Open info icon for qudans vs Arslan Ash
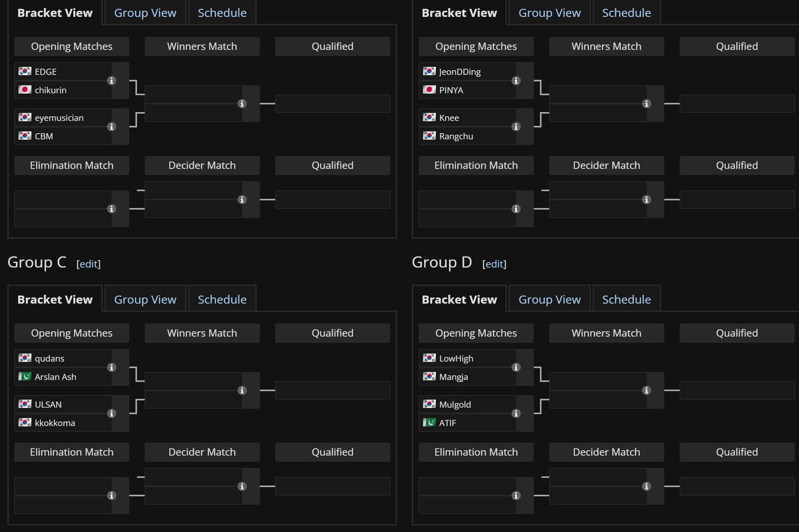 112,367
